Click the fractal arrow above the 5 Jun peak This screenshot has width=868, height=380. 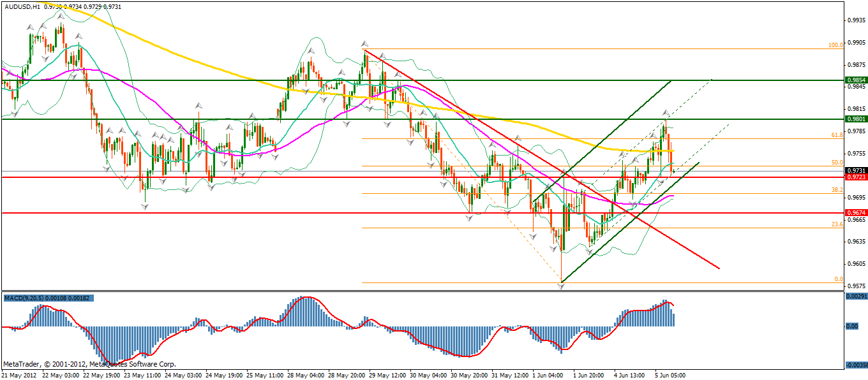665,112
